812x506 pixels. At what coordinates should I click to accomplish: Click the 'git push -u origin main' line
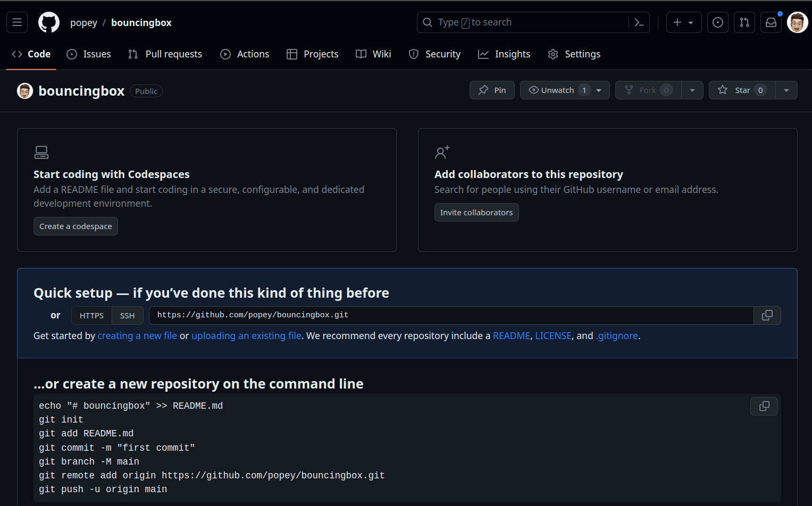pos(103,490)
